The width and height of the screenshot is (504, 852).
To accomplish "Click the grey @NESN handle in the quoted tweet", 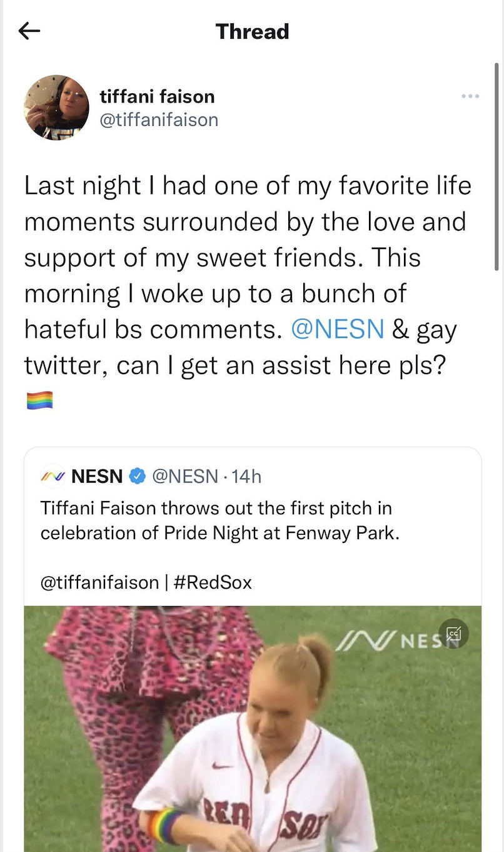I will 185,477.
